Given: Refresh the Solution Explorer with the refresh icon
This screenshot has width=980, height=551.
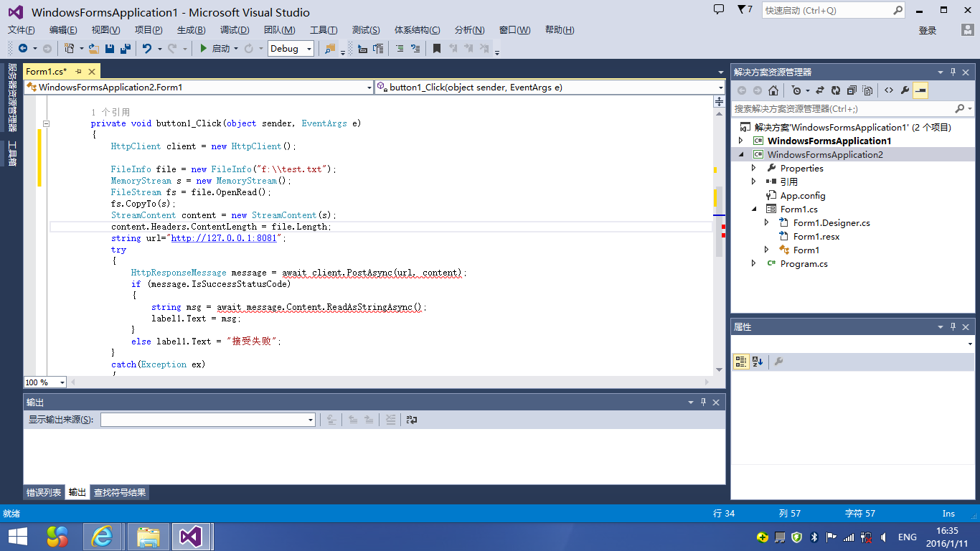Looking at the screenshot, I should coord(836,90).
